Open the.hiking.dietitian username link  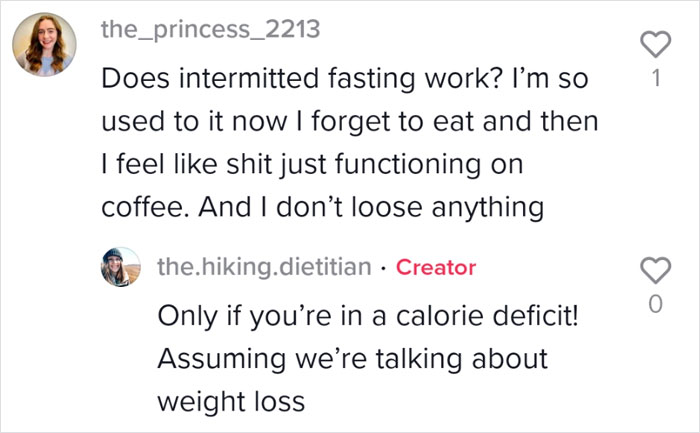tap(264, 267)
